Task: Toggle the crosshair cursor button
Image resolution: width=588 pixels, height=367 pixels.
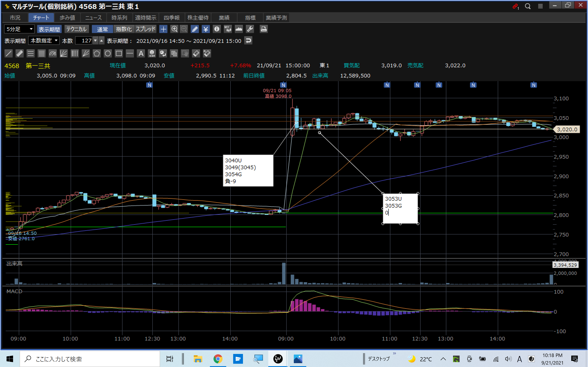Action: pos(163,29)
